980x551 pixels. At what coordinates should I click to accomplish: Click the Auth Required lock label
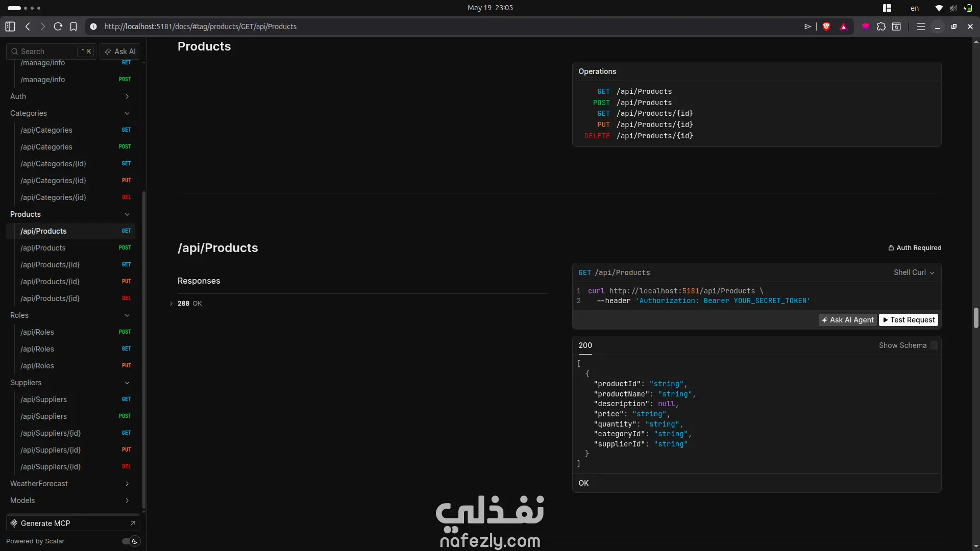(915, 248)
